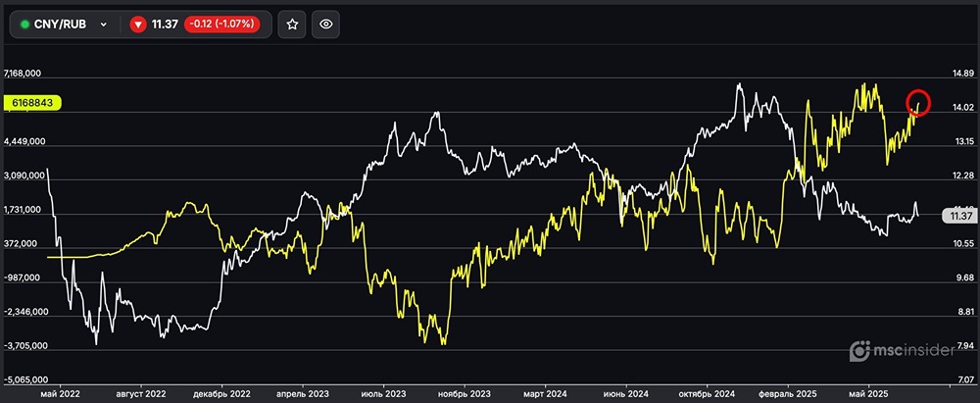980x403 pixels.
Task: Click the right axis value 14.89
Action: [x=963, y=74]
